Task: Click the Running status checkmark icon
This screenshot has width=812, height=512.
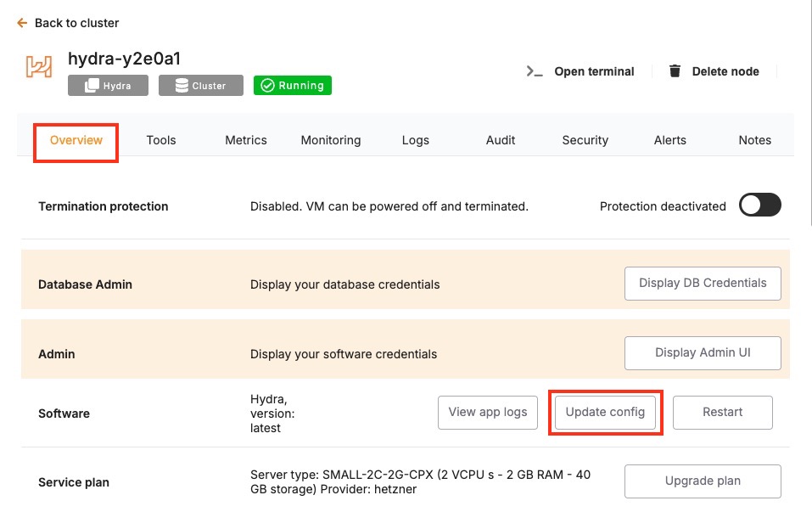Action: (267, 86)
